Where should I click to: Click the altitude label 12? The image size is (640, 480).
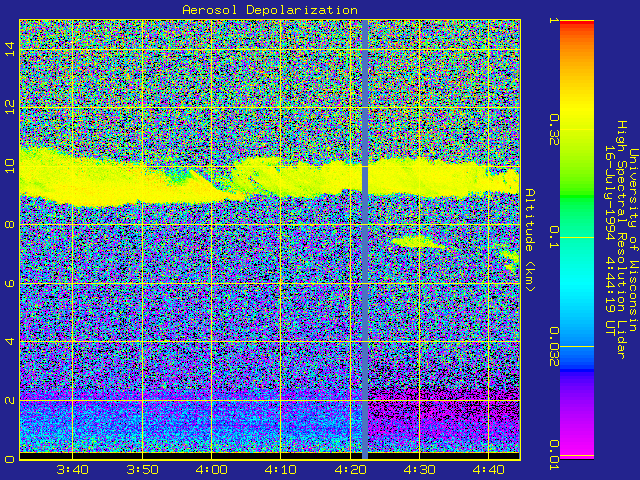tap(10, 107)
